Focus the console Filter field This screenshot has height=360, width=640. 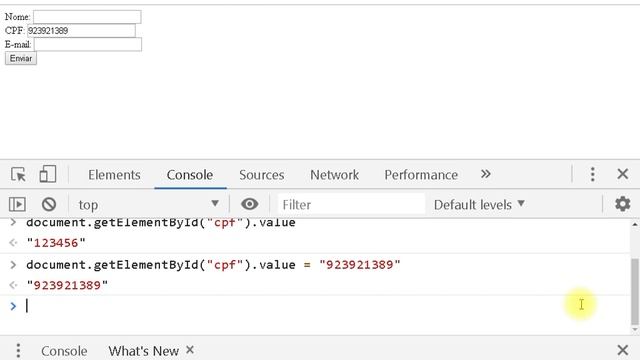351,204
